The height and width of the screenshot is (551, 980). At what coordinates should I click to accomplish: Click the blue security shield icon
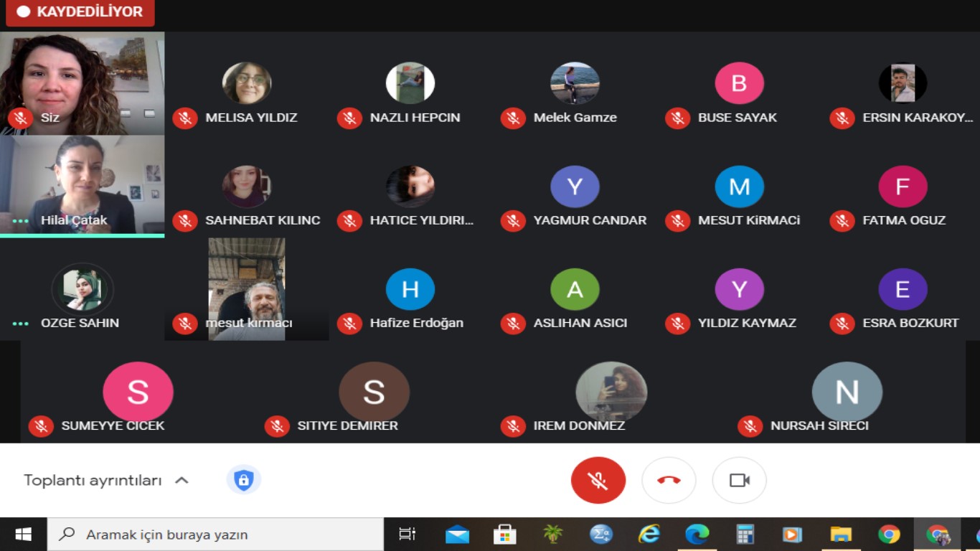243,480
